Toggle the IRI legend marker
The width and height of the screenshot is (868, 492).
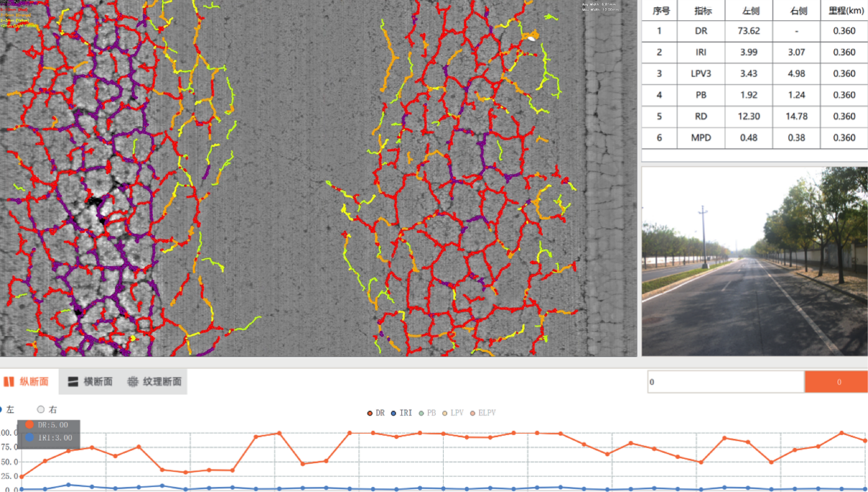pyautogui.click(x=394, y=413)
